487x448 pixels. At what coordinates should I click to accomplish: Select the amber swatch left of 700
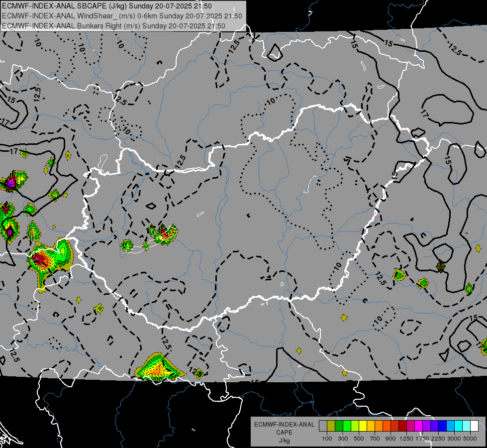(371, 426)
